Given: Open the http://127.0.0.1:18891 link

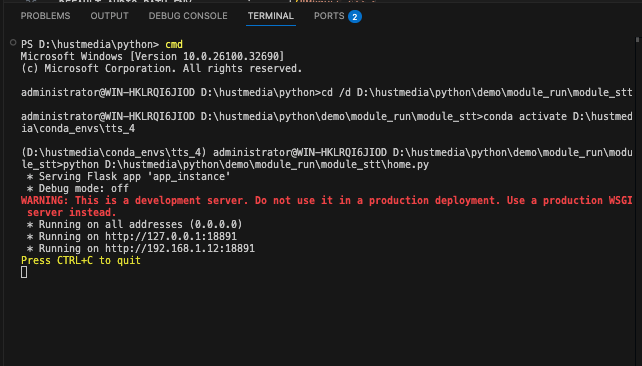Looking at the screenshot, I should coord(171,237).
